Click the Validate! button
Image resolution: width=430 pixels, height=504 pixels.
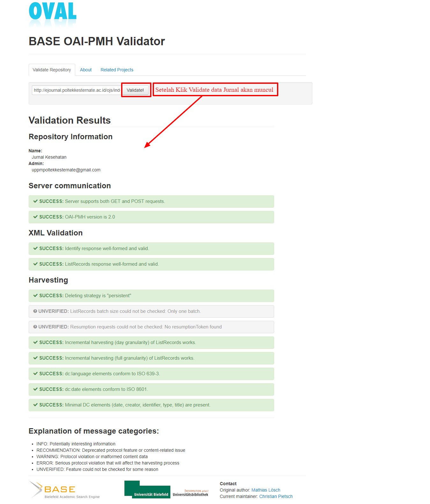[135, 90]
